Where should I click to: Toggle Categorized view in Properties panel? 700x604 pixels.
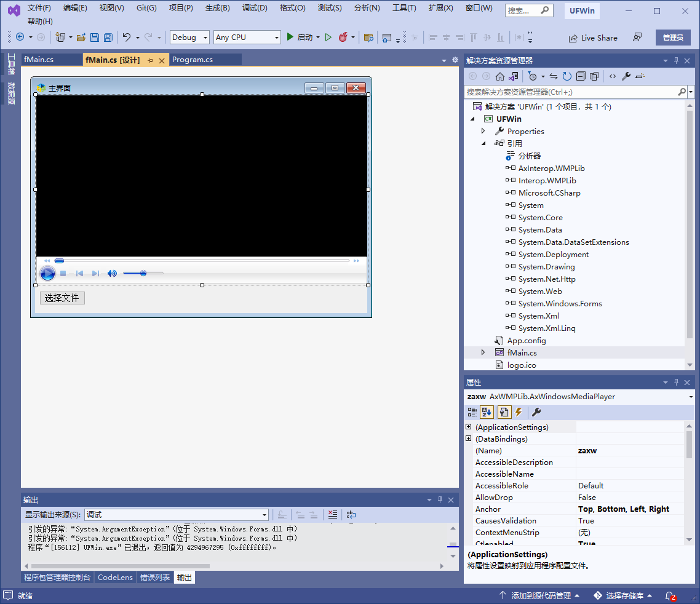[x=472, y=412]
